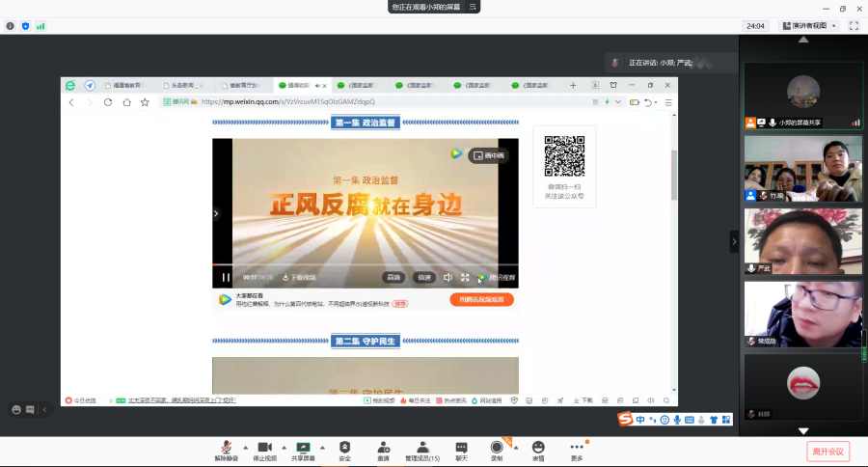This screenshot has height=467, width=868.
Task: Open 热点资讯 in browser status bar
Action: [451, 400]
